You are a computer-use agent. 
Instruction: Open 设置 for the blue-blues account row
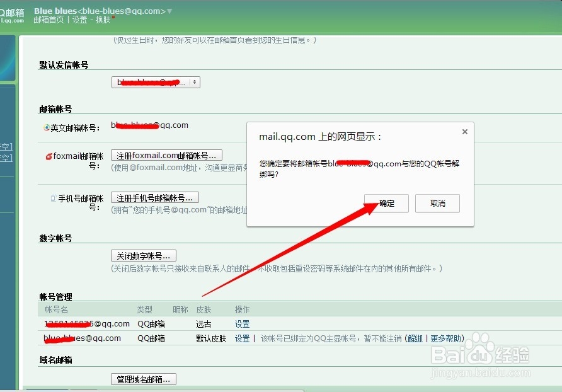click(242, 338)
